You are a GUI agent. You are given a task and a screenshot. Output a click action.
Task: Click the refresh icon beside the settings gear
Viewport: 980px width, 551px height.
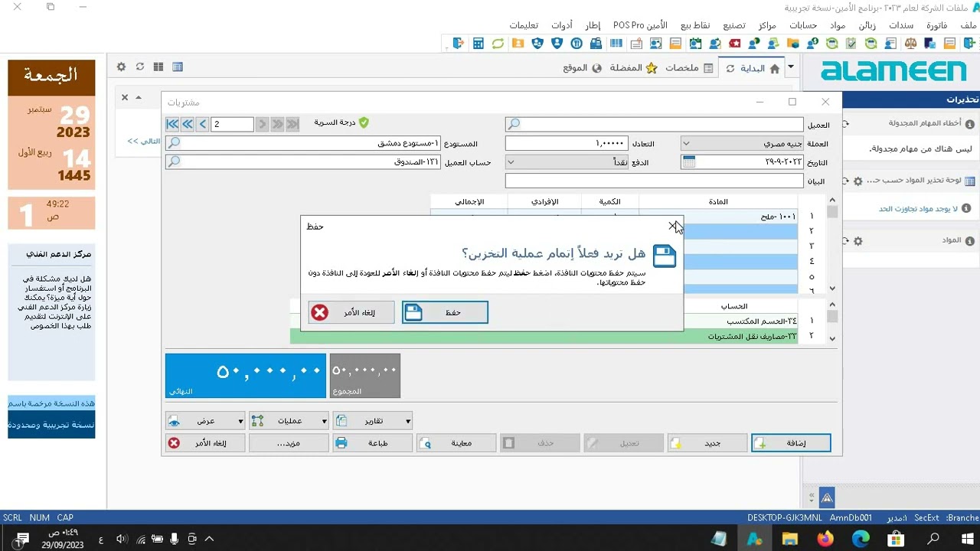click(140, 67)
